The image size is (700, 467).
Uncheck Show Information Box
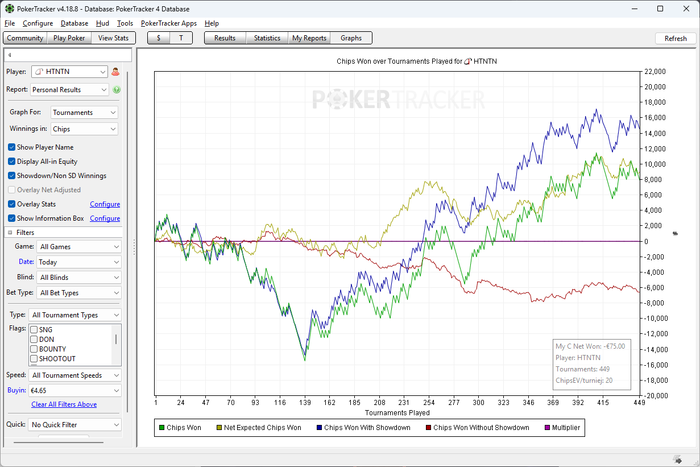12,218
